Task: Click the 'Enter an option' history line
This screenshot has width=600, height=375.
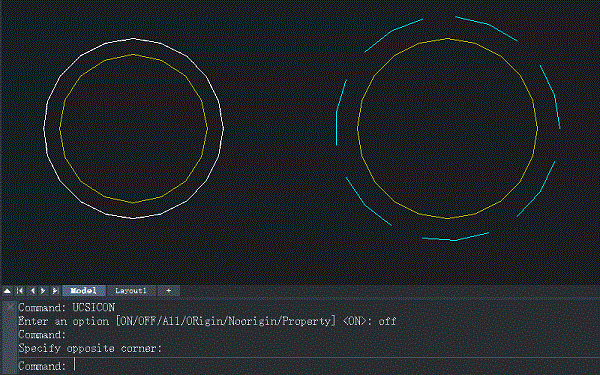Action: coord(207,321)
